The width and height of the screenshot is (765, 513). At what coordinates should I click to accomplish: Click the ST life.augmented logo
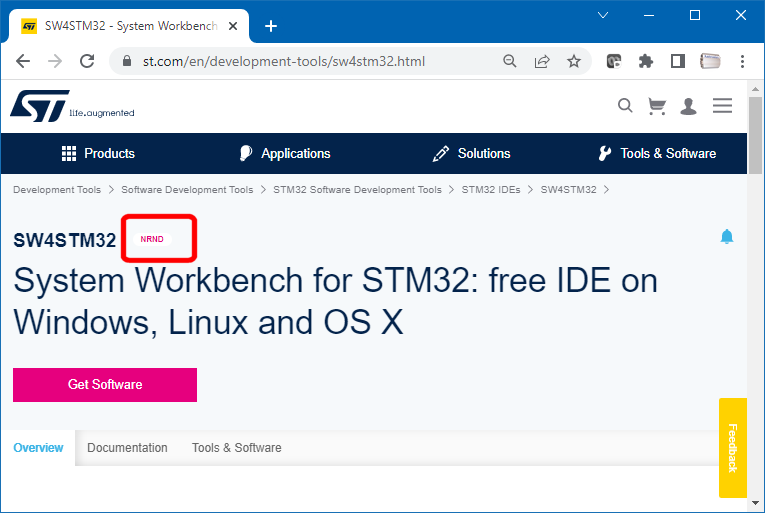tap(72, 106)
